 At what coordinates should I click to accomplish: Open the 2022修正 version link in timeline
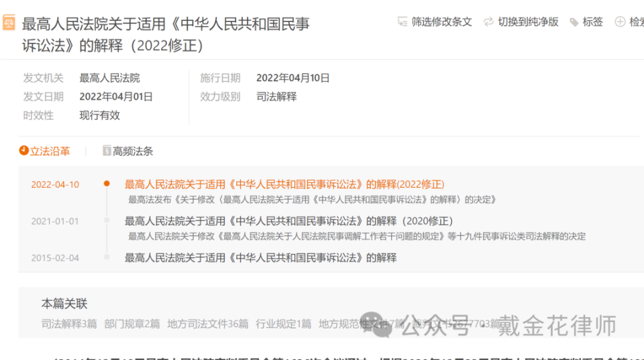point(284,184)
